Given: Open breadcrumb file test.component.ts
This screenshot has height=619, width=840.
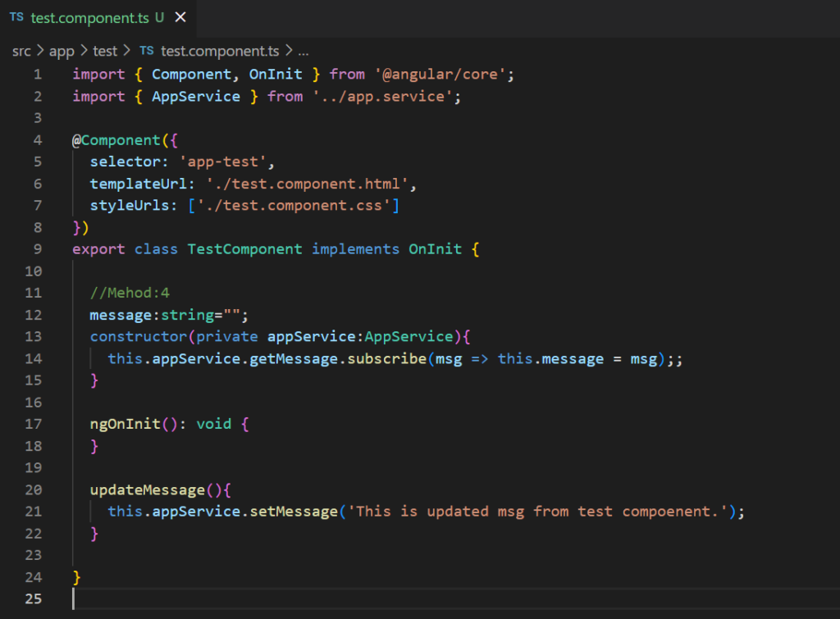Looking at the screenshot, I should pos(220,52).
